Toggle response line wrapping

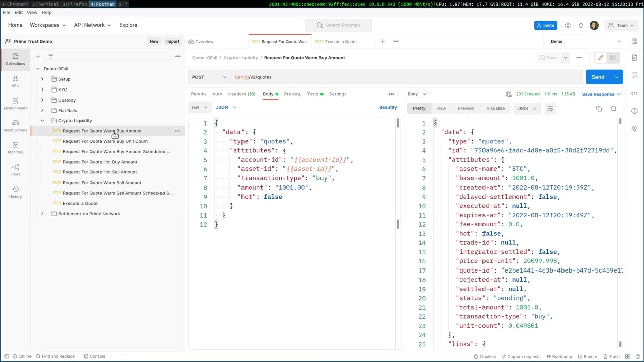(550, 109)
